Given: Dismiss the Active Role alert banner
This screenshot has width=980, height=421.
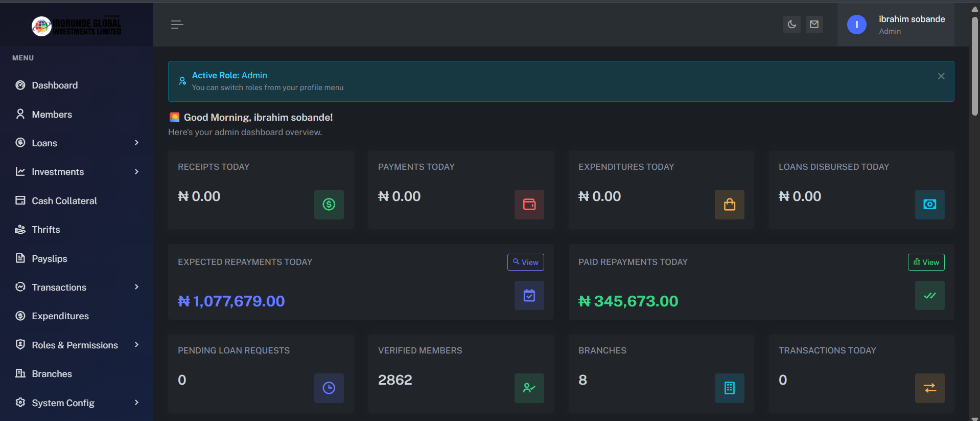Looking at the screenshot, I should 941,76.
